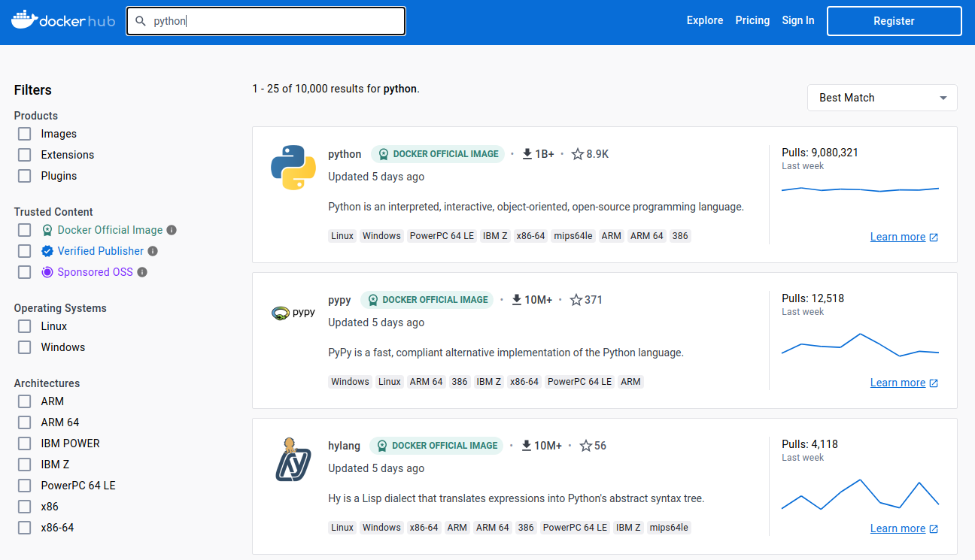Click 'Pulls: 12,518' text
This screenshot has width=975, height=560.
[x=812, y=298]
